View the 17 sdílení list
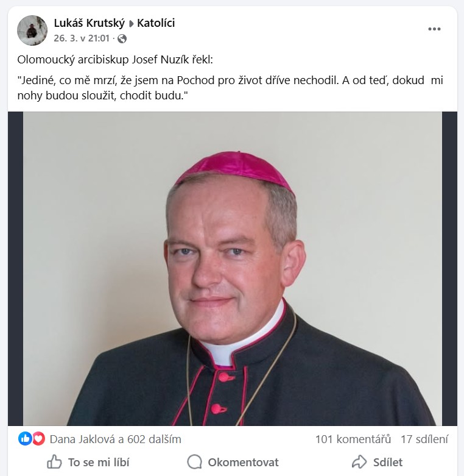The image size is (464, 476). pos(424,439)
